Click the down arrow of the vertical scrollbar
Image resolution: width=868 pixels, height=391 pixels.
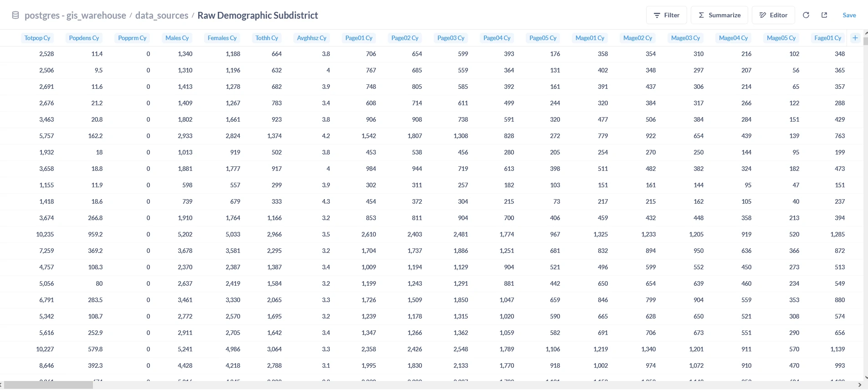tap(865, 377)
